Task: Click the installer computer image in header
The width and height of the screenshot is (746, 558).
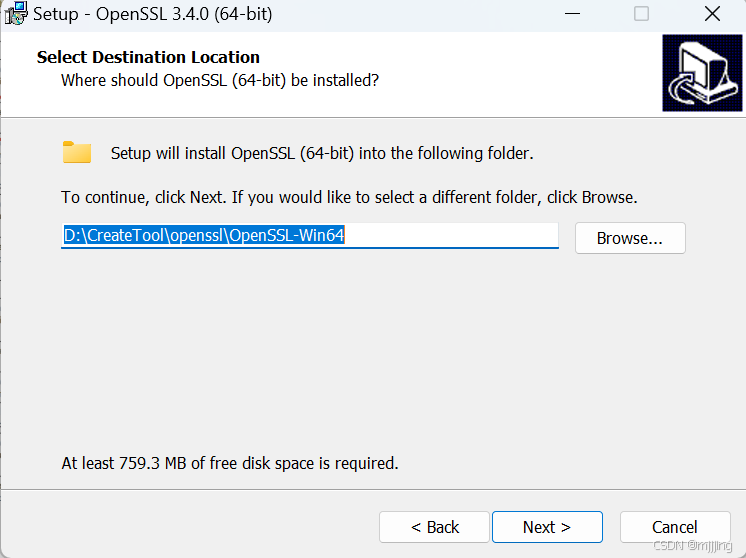Action: (x=702, y=73)
